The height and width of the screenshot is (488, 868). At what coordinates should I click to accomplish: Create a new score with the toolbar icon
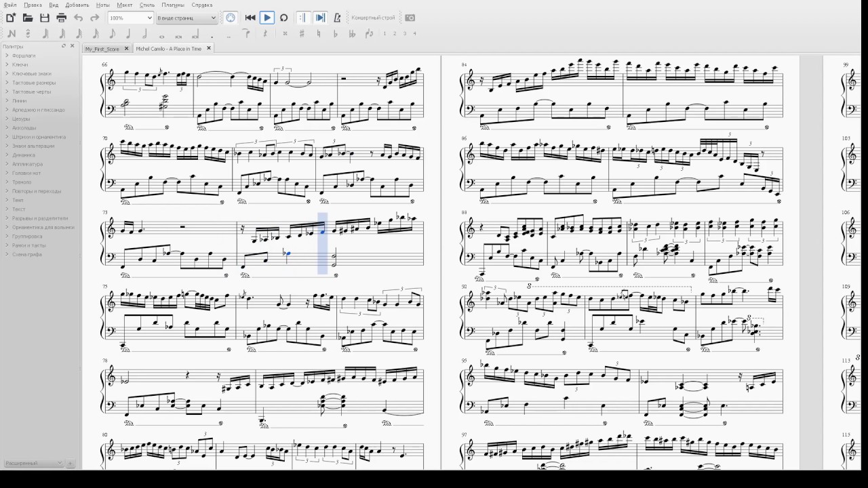pyautogui.click(x=11, y=18)
